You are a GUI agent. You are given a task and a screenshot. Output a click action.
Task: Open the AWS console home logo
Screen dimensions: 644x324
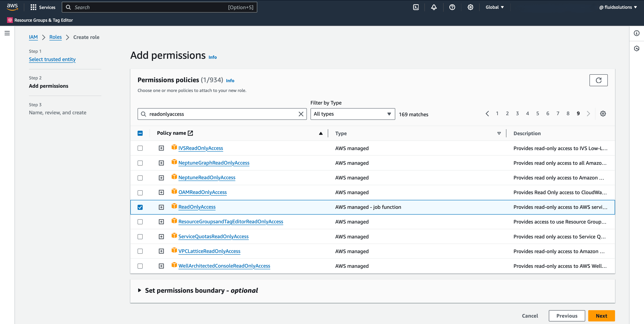(12, 7)
